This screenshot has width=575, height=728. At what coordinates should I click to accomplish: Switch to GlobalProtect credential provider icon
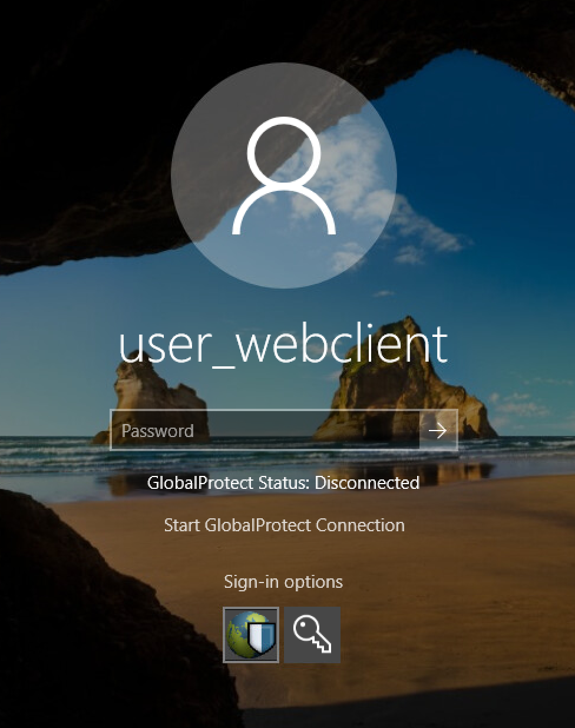251,635
